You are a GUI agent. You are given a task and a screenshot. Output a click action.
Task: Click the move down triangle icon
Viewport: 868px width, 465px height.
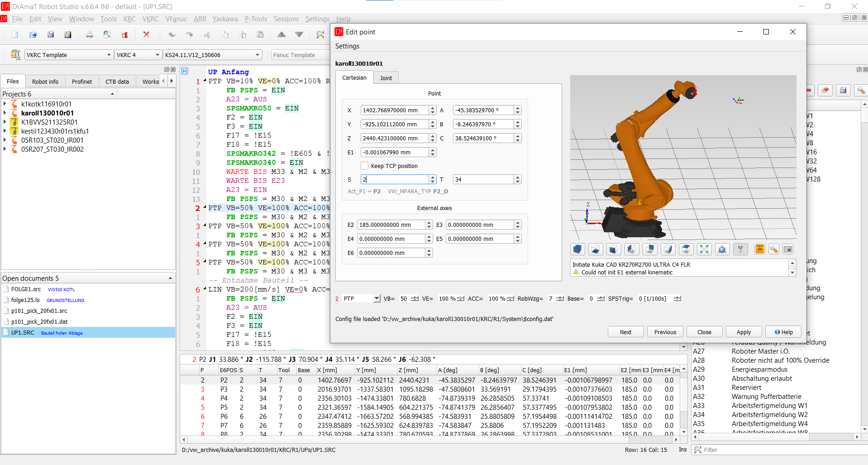point(299,34)
